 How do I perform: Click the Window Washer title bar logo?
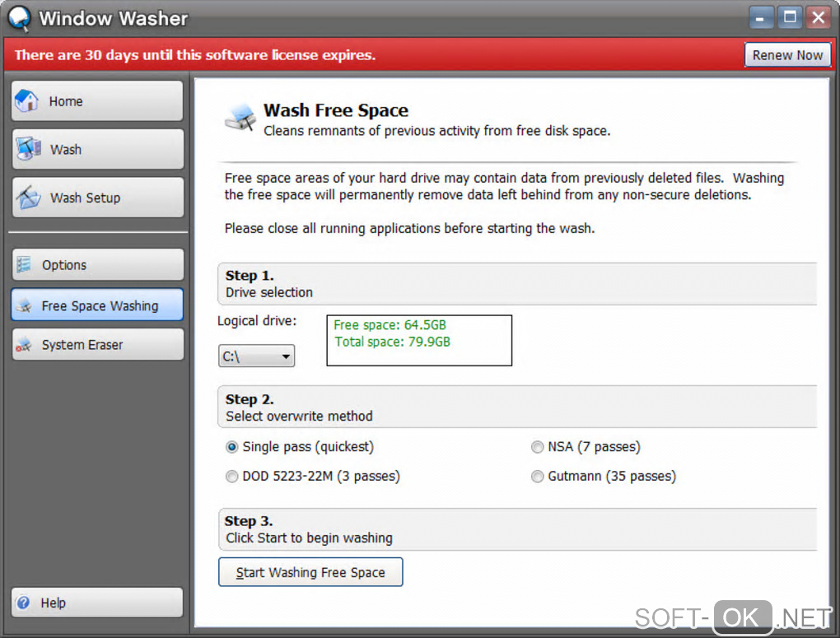pos(19,18)
